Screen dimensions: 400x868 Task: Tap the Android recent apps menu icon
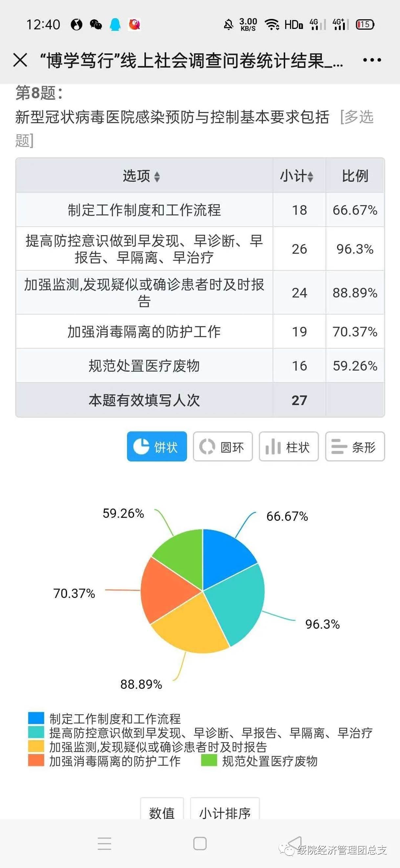click(104, 844)
